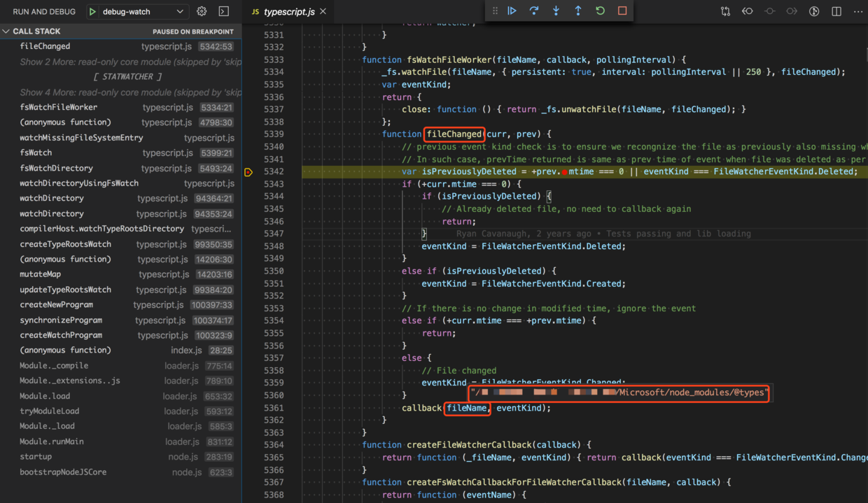The width and height of the screenshot is (868, 503).
Task: Open the editor More Actions ellipsis
Action: coord(858,12)
